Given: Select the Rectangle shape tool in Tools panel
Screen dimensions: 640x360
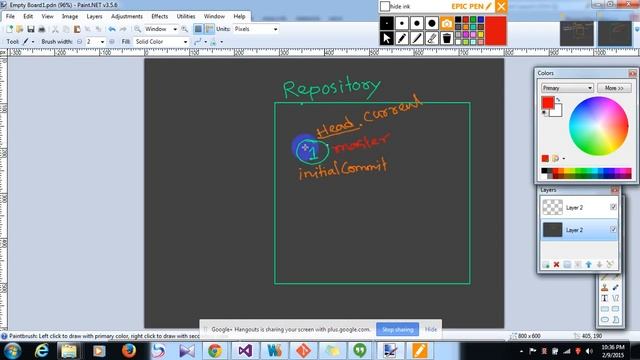Looking at the screenshot, I should click(604, 309).
